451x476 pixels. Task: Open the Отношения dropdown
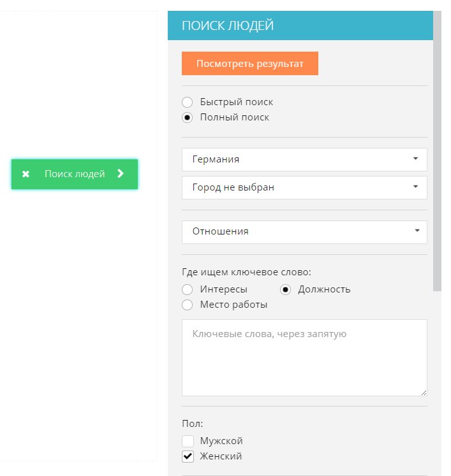point(304,231)
